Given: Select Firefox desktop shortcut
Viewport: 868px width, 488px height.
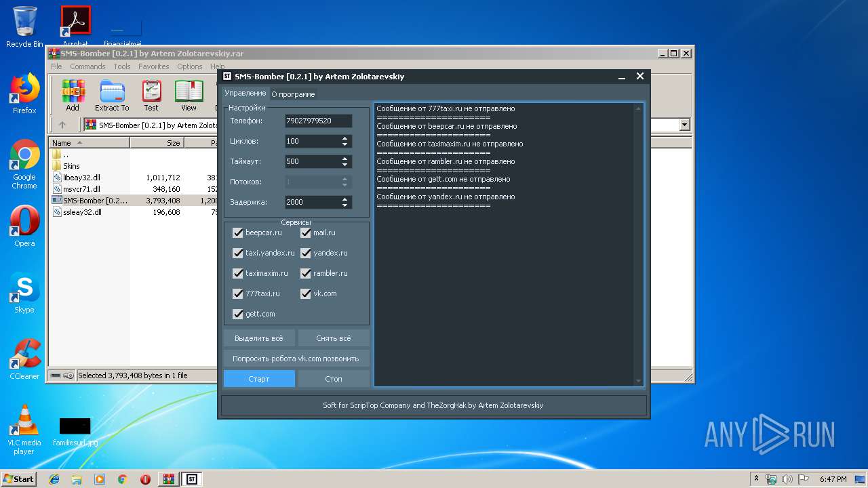Looking at the screenshot, I should 24,94.
